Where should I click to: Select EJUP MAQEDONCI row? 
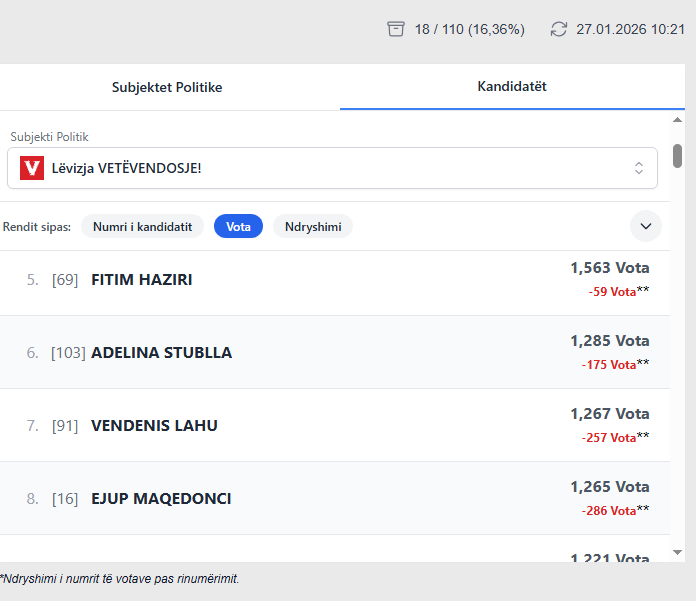pos(161,499)
